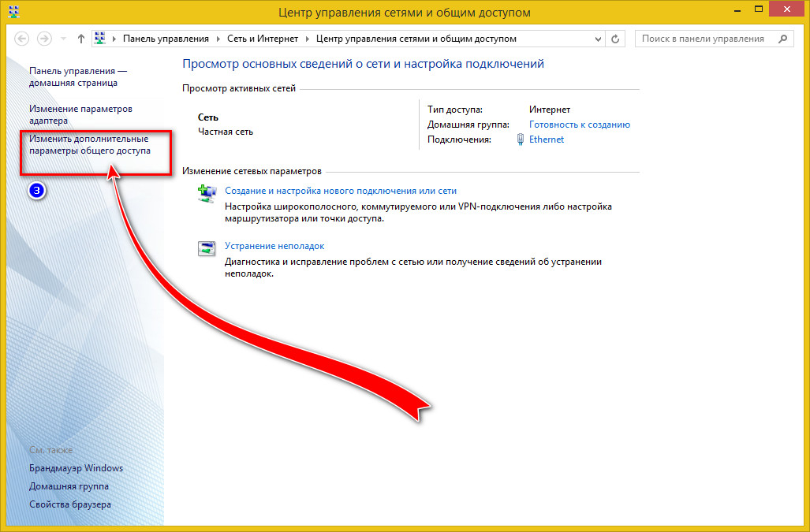Click 'Создание и настройка нового подключения или сети'
The height and width of the screenshot is (532, 810).
pos(341,191)
